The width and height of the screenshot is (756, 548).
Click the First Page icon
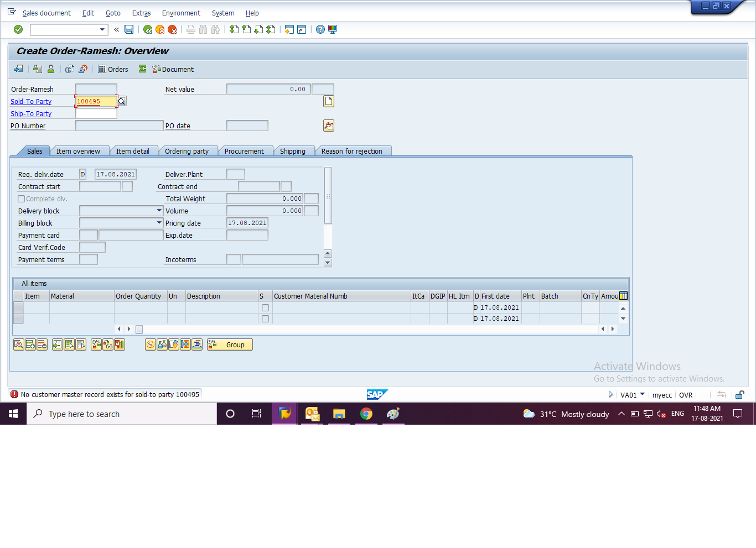pos(234,29)
